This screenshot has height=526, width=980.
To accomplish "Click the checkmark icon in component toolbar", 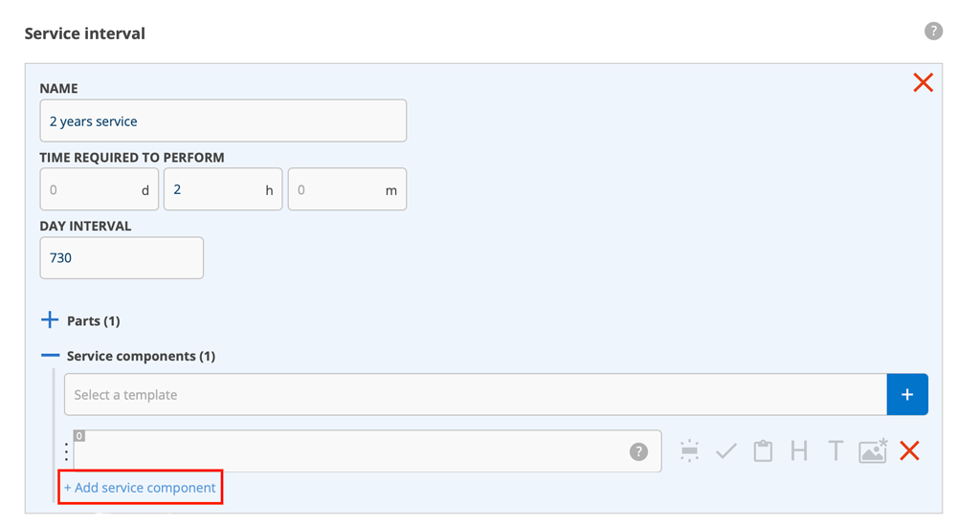I will [x=726, y=451].
